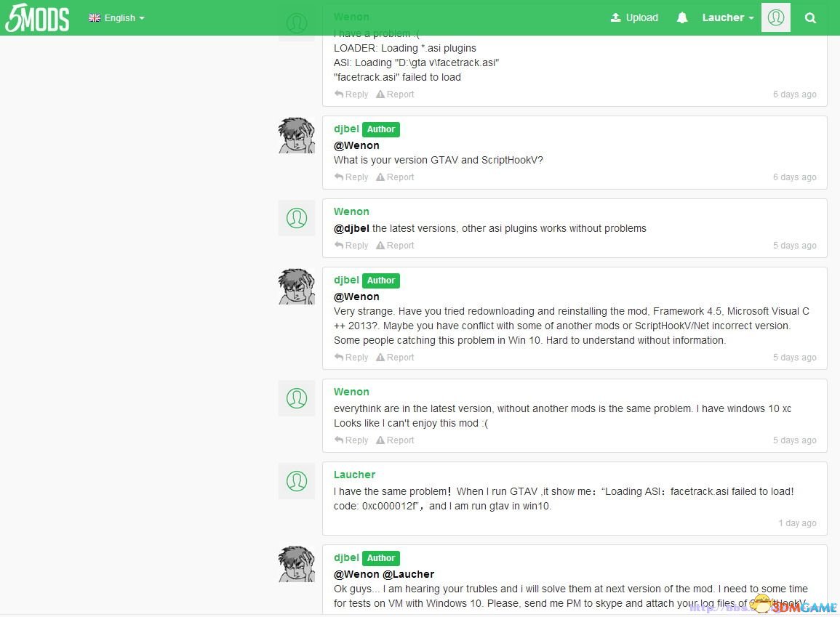Click djbel's avatar beside Ok guys comment

pos(296,564)
